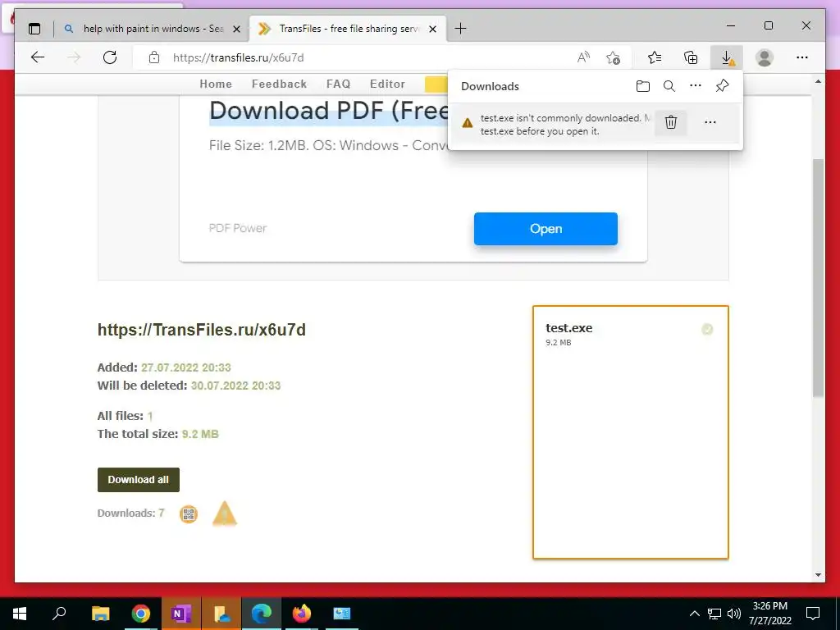Open more options in Downloads panel header
This screenshot has height=630, width=840.
tap(696, 85)
